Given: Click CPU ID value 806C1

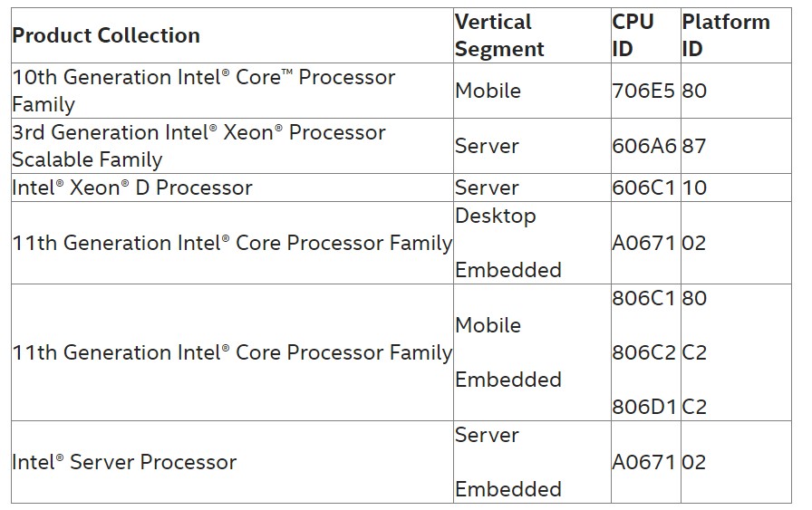Looking at the screenshot, I should pos(643,298).
